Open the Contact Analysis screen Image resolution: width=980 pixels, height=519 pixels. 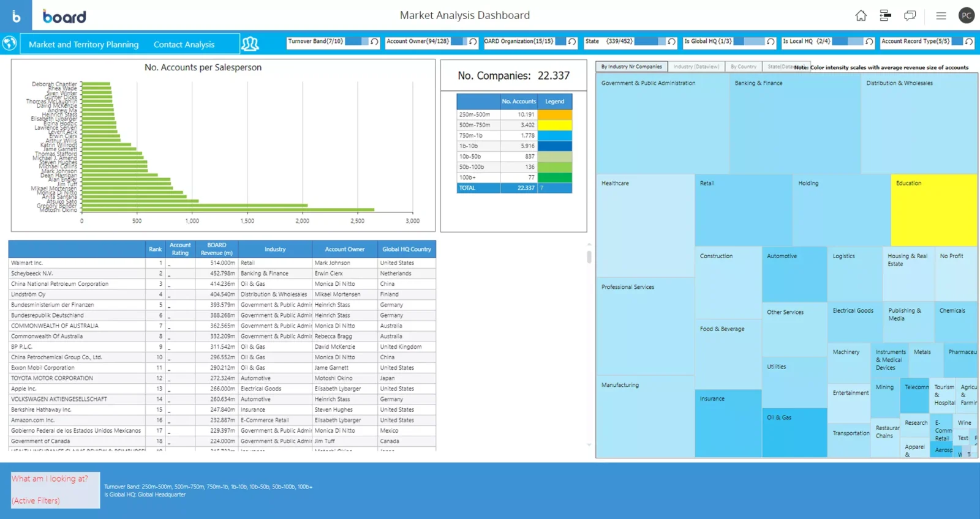[x=184, y=45]
